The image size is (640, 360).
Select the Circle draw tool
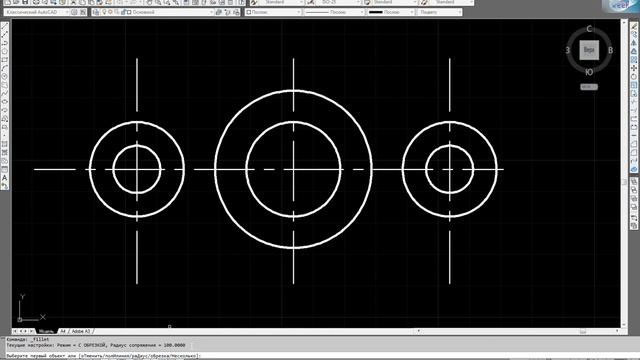pos(4,76)
